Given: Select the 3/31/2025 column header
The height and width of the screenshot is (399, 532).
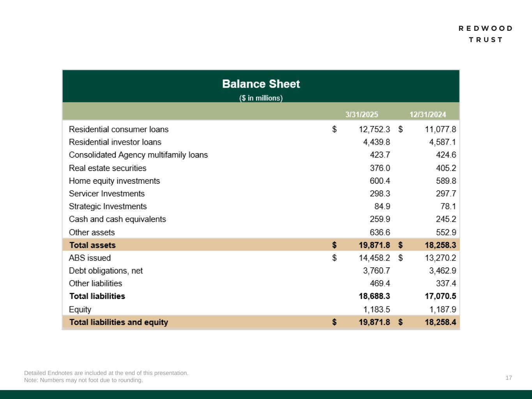Looking at the screenshot, I should (362, 115).
